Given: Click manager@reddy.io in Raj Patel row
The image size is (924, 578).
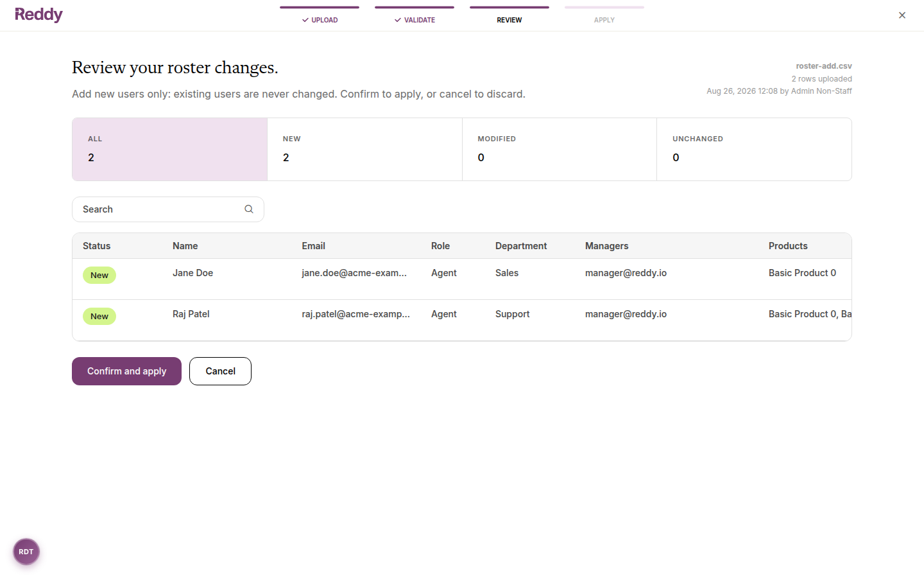Looking at the screenshot, I should (x=626, y=314).
